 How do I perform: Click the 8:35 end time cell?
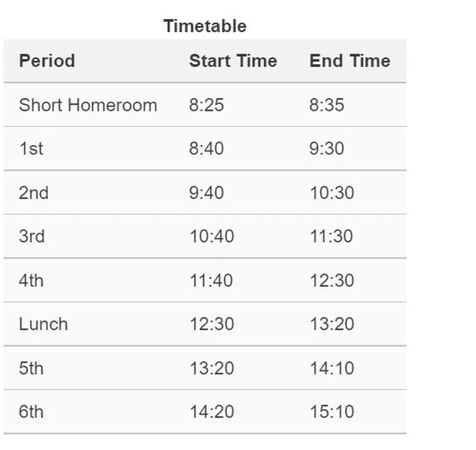pyautogui.click(x=327, y=105)
